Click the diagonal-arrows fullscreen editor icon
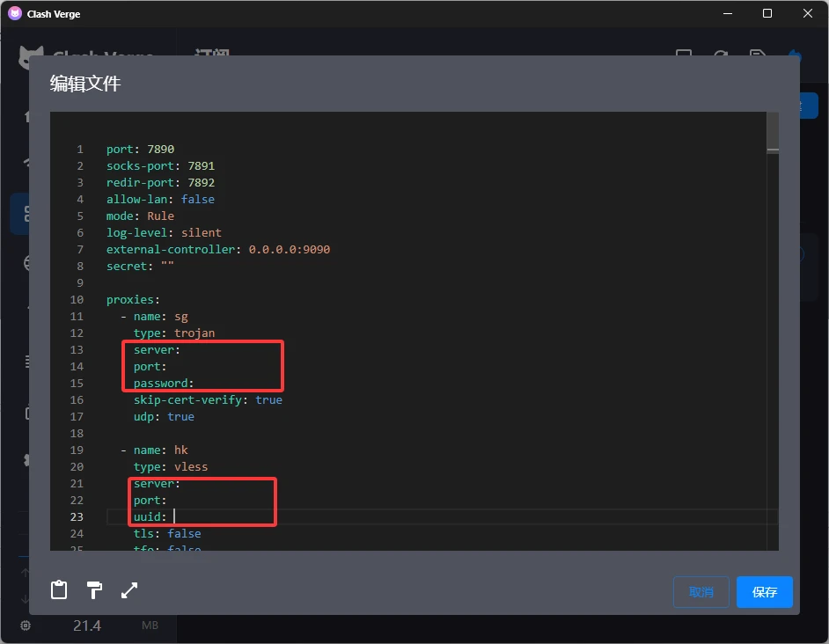This screenshot has height=644, width=829. 129,590
